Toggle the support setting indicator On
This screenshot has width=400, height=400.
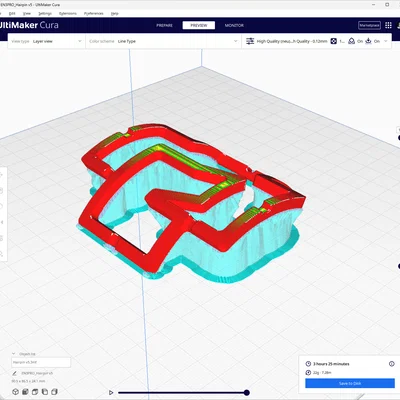point(355,41)
